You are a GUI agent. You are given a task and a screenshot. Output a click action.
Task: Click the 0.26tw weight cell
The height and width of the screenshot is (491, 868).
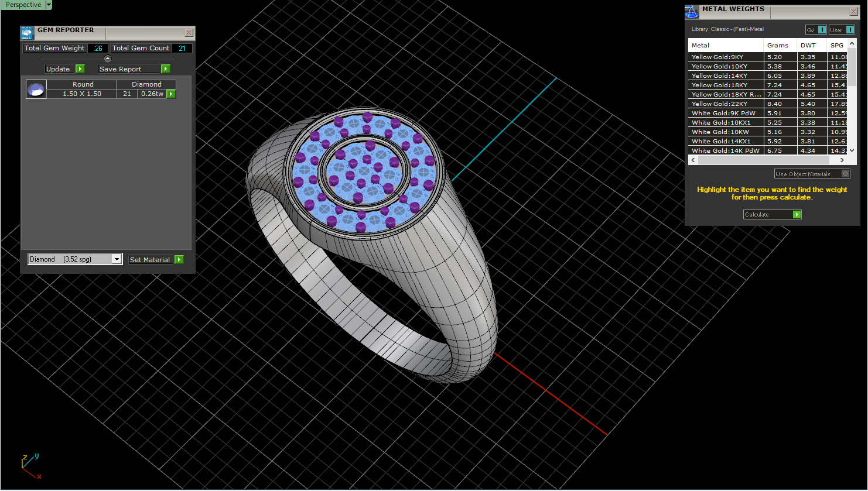[152, 94]
